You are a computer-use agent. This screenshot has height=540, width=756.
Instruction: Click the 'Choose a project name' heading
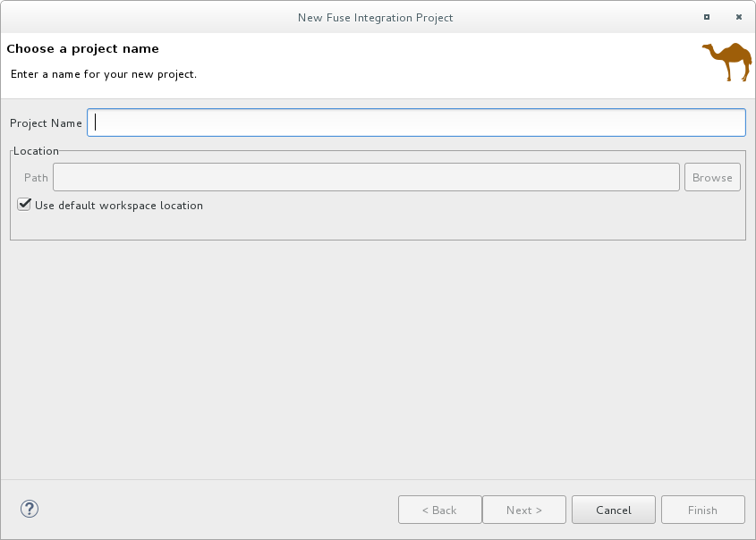[x=82, y=48]
